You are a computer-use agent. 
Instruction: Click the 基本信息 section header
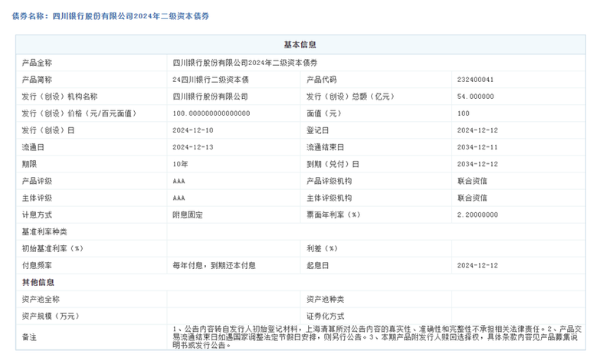[300, 44]
